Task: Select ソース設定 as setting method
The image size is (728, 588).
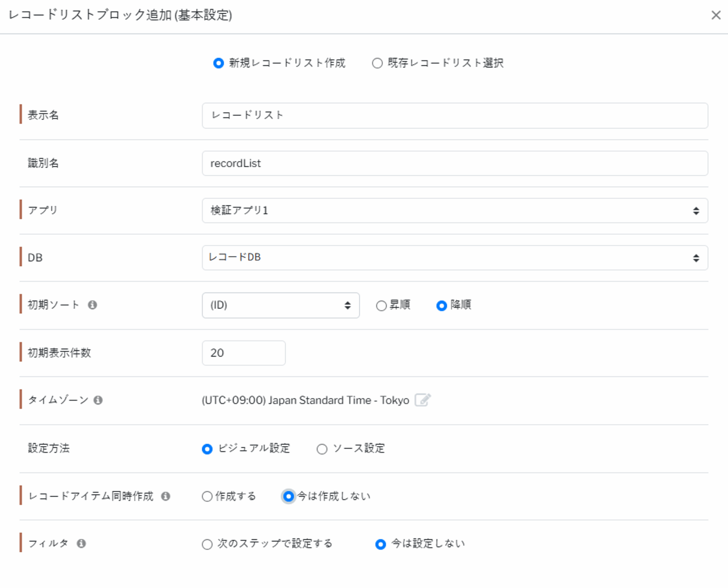Action: point(322,449)
